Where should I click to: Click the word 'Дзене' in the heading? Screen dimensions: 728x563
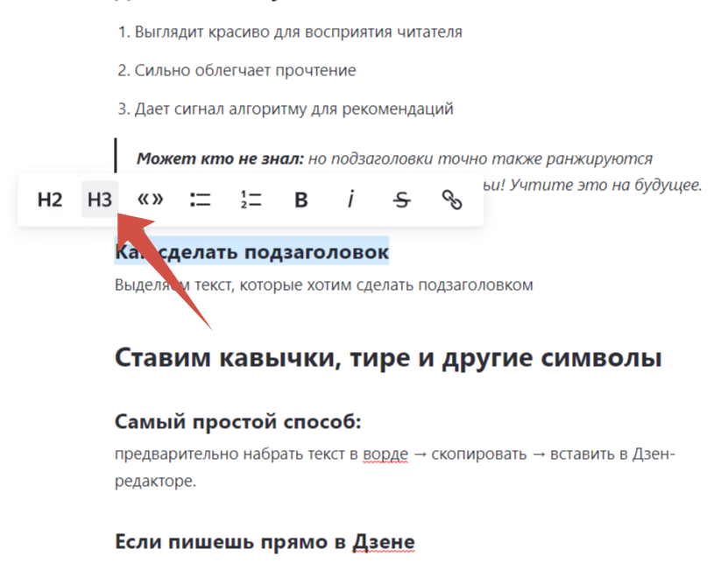[385, 541]
